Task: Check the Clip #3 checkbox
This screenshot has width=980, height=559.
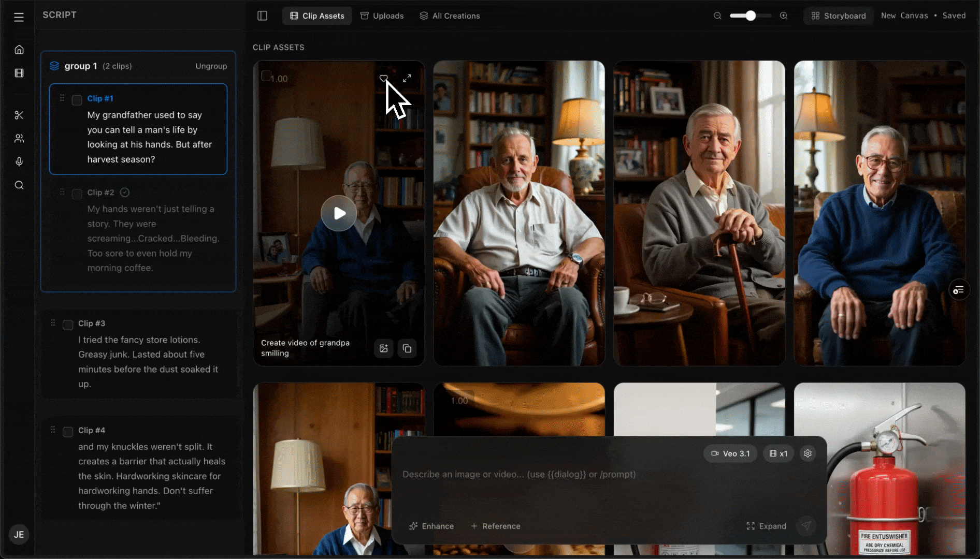Action: click(x=67, y=325)
